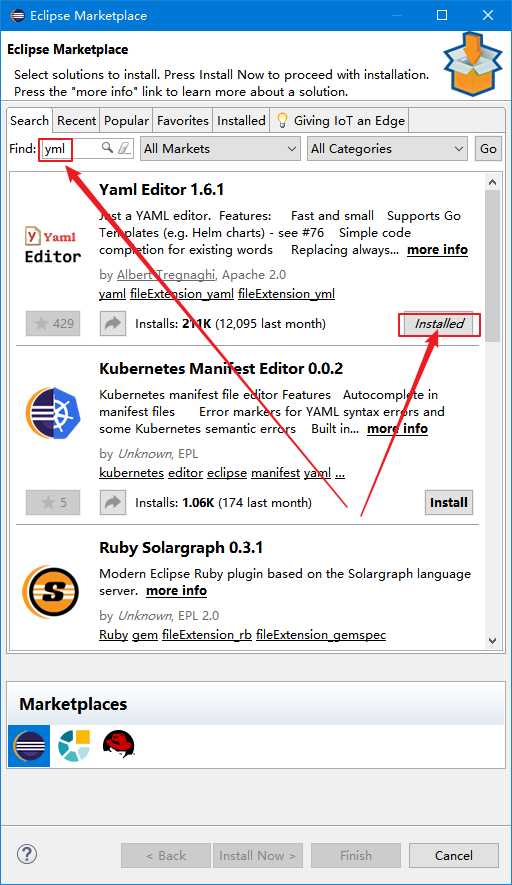The image size is (512, 885).
Task: Star the Yaml Editor with 429 favorites
Action: pos(53,323)
